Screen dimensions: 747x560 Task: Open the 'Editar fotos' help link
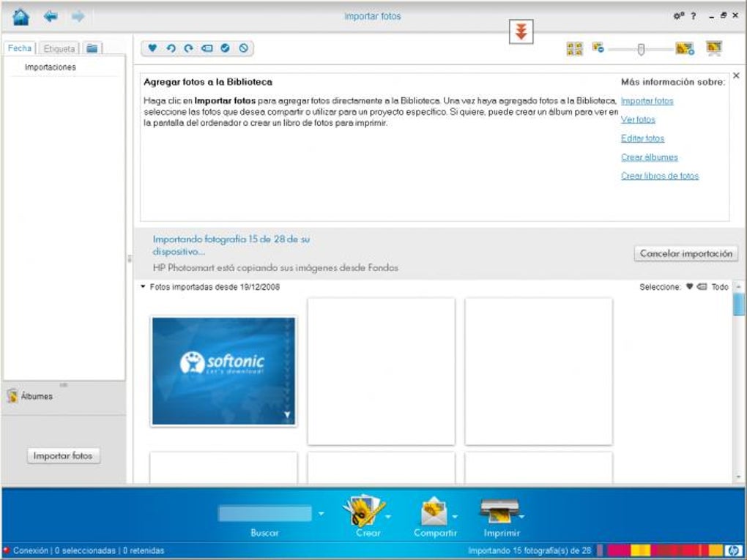tap(642, 138)
